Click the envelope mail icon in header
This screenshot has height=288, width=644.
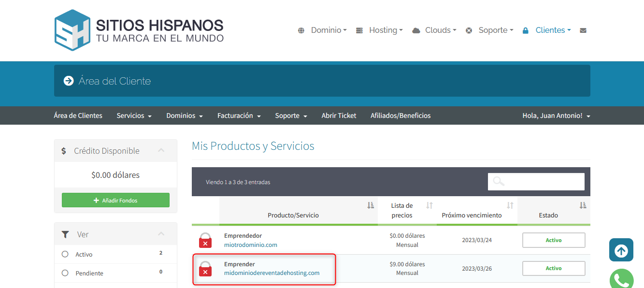pos(583,30)
